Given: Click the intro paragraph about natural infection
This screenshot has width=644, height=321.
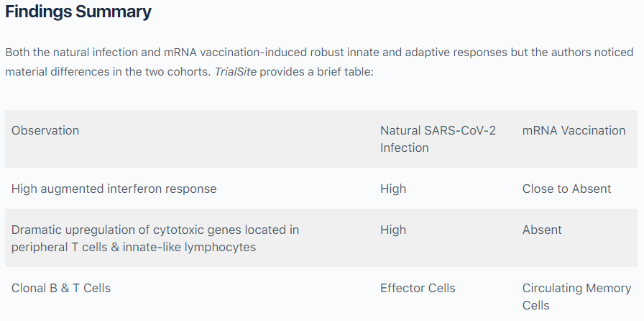Looking at the screenshot, I should coord(319,62).
